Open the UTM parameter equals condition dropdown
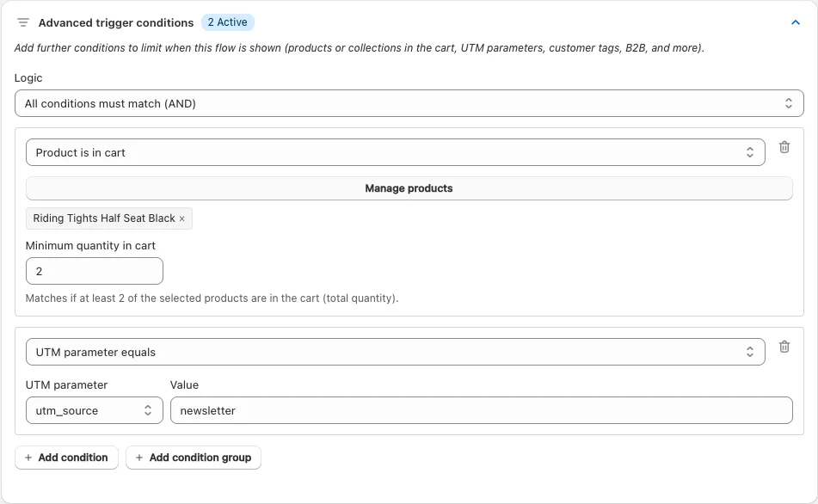The width and height of the screenshot is (818, 504). [x=396, y=352]
